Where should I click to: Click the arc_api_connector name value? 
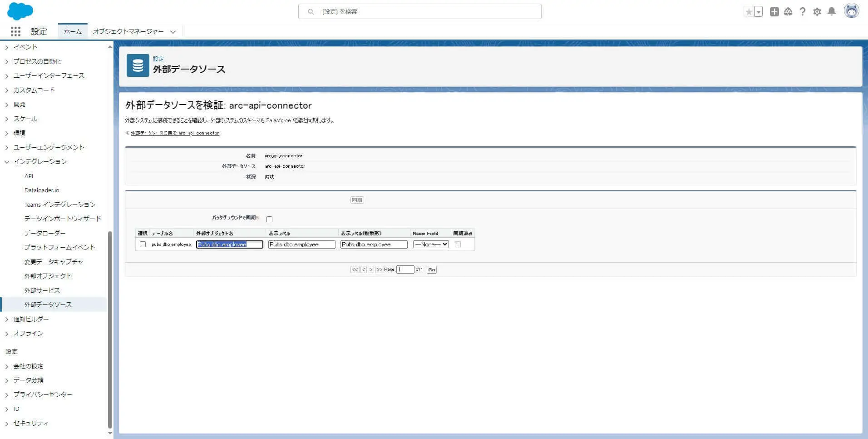(284, 156)
